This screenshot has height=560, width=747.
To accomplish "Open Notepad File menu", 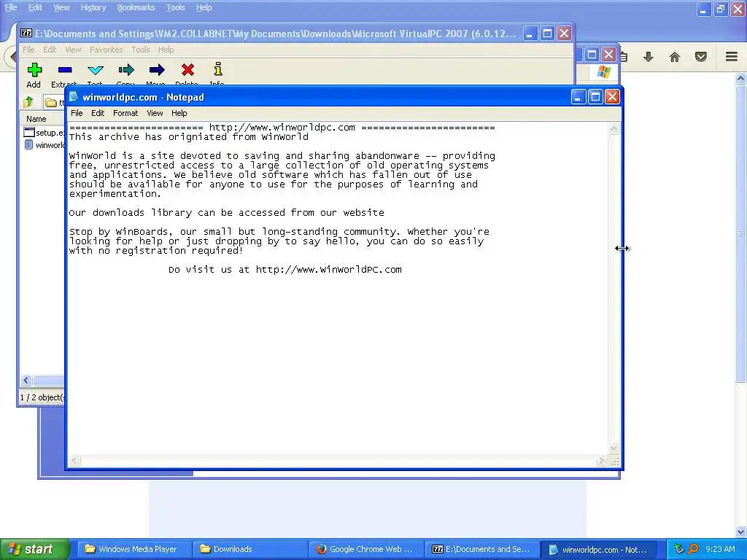I will point(77,113).
